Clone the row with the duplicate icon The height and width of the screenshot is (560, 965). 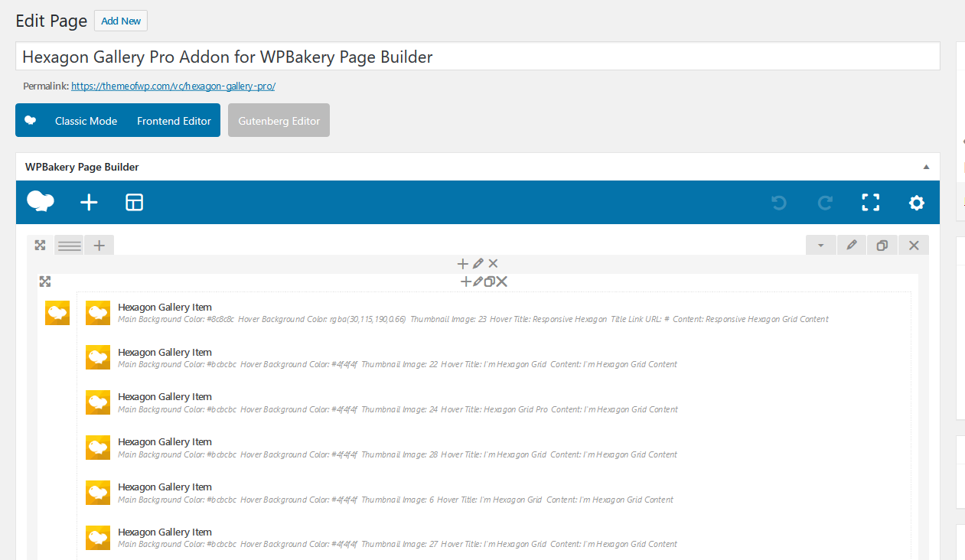coord(882,246)
